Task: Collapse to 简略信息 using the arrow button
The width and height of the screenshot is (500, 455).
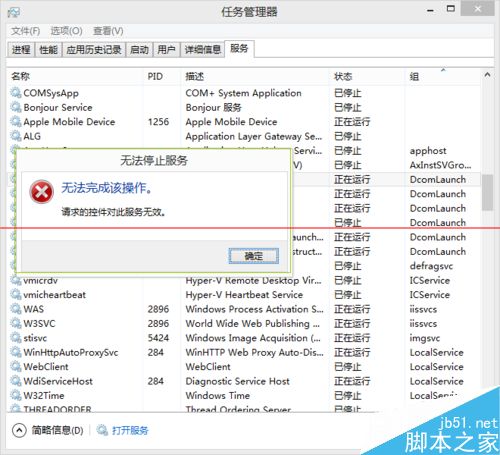Action: click(19, 430)
